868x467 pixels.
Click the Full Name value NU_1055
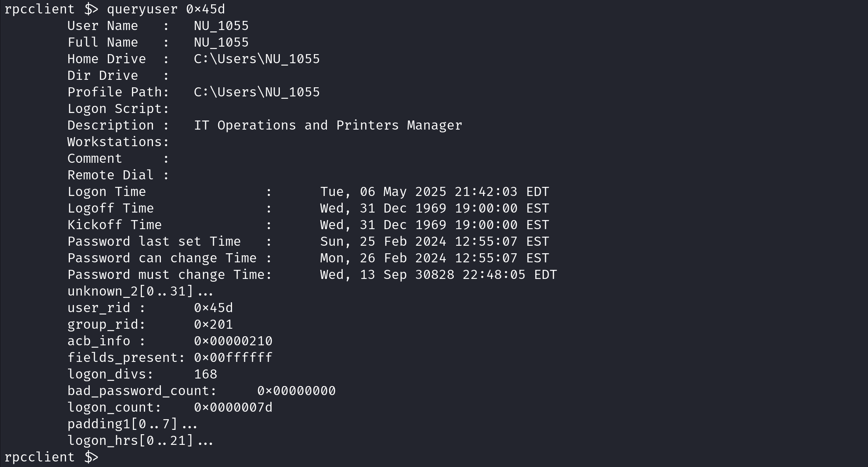[221, 43]
